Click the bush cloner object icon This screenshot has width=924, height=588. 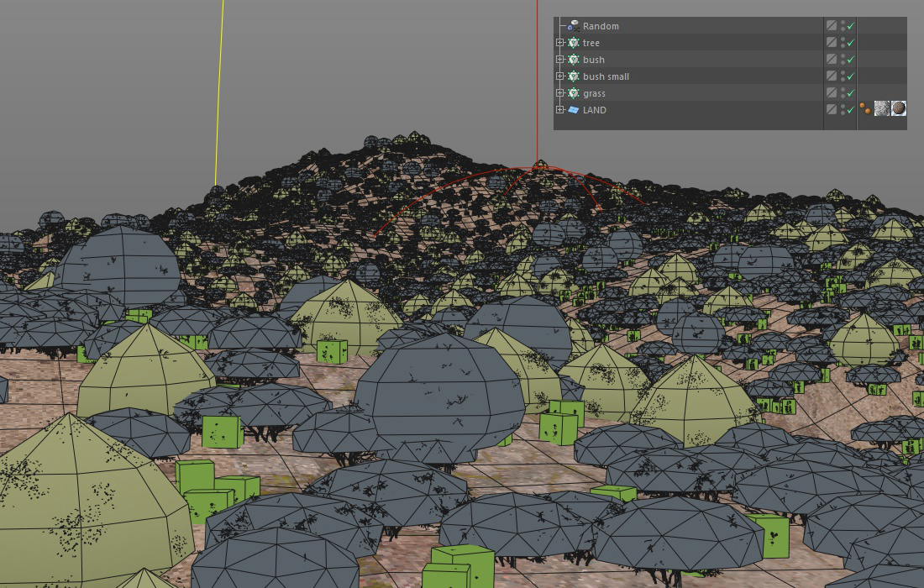(574, 60)
